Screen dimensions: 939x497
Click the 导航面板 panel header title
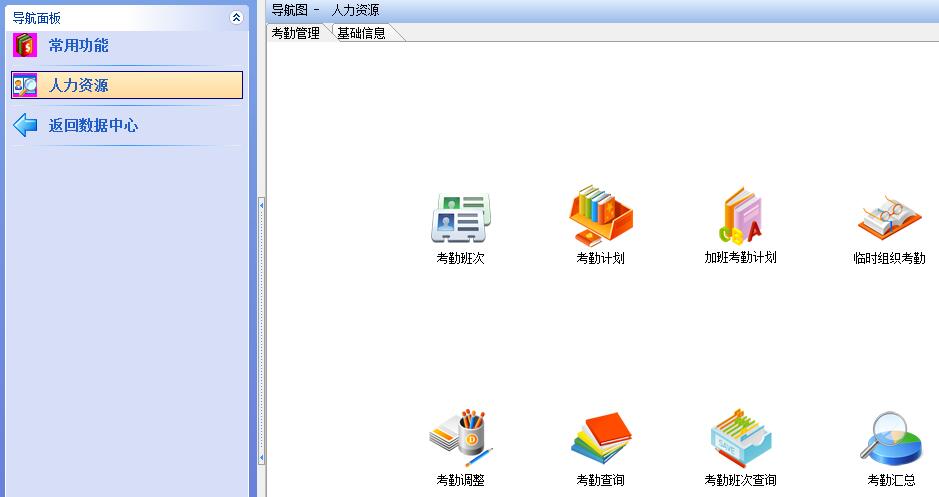coord(37,18)
